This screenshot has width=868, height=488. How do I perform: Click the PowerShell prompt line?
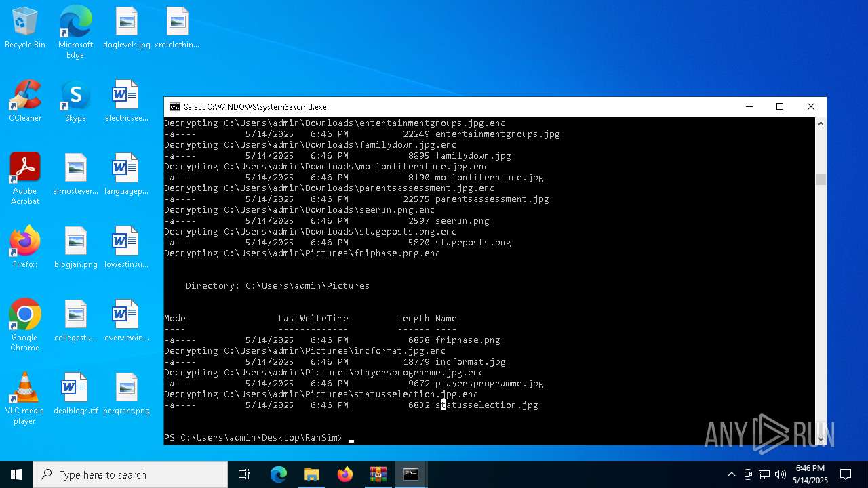(x=259, y=438)
